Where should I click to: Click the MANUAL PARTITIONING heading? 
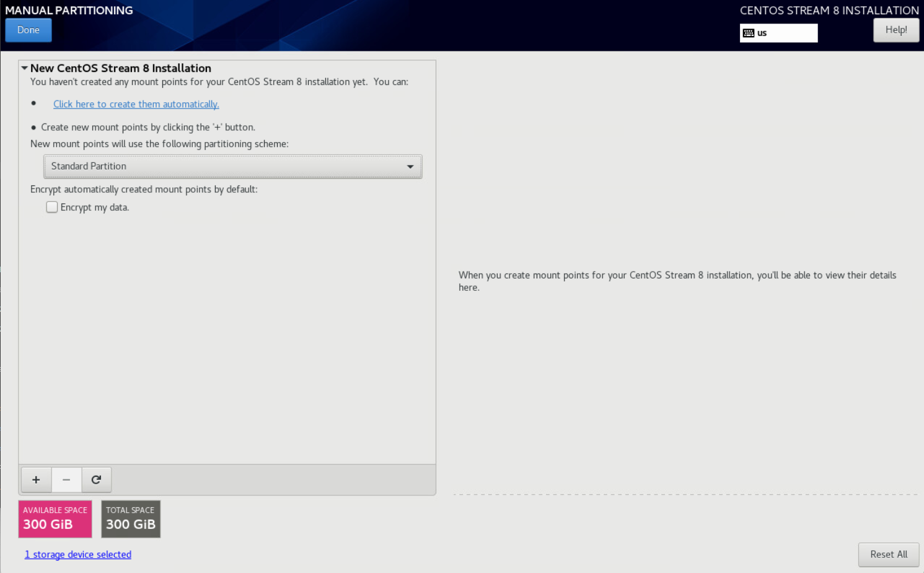(x=69, y=11)
